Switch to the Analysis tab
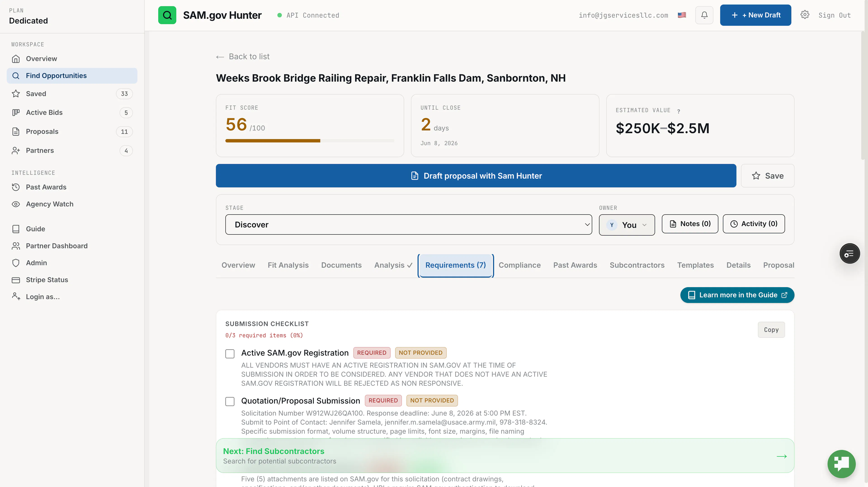The height and width of the screenshot is (487, 868). click(x=393, y=265)
